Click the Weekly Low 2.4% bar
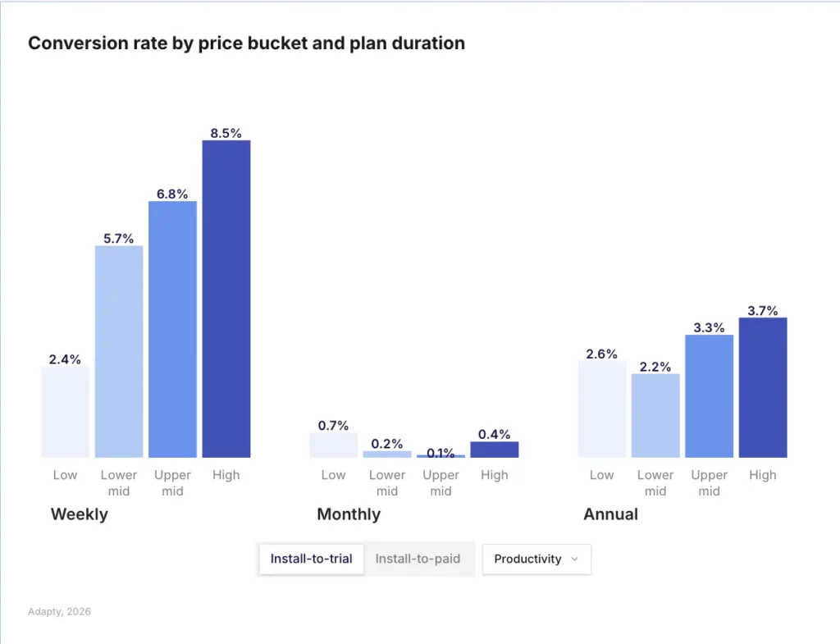Screen dimensions: 840x644 click(65, 410)
